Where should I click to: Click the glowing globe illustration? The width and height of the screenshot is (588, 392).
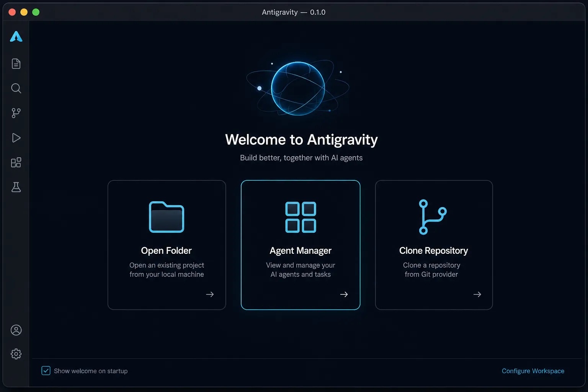coord(298,88)
